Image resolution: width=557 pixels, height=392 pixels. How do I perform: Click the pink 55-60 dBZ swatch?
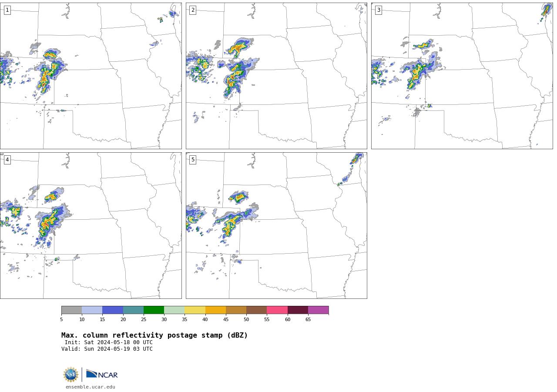277,310
